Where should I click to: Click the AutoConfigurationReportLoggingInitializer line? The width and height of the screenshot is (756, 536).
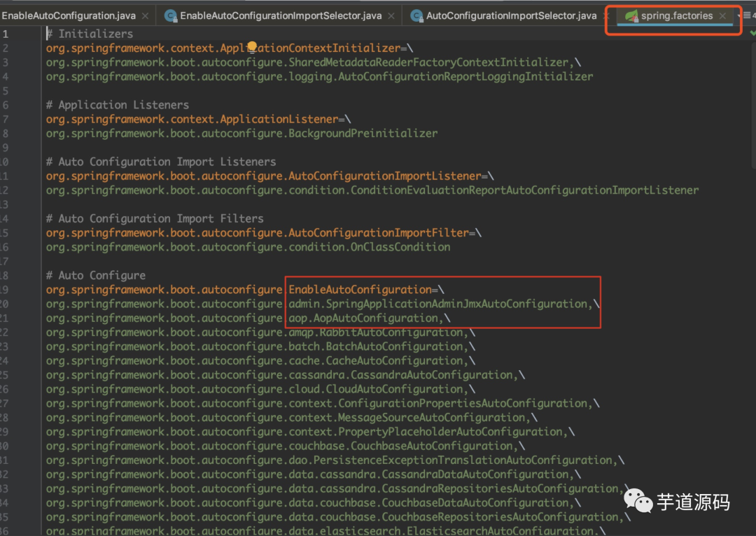(320, 77)
